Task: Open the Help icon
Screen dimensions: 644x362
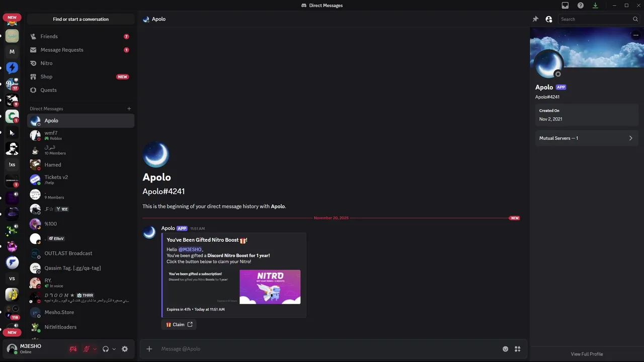Action: tap(581, 6)
